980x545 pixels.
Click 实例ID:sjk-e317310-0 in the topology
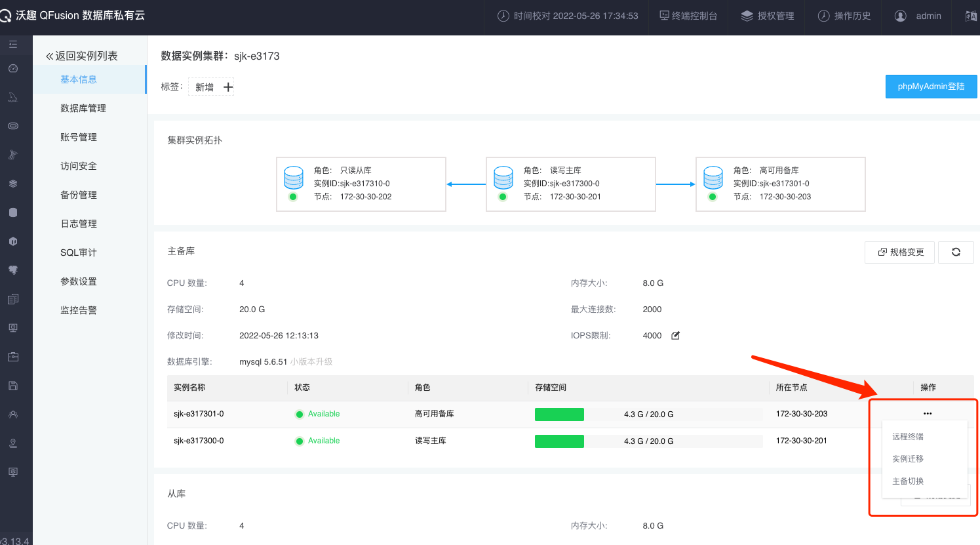click(352, 184)
